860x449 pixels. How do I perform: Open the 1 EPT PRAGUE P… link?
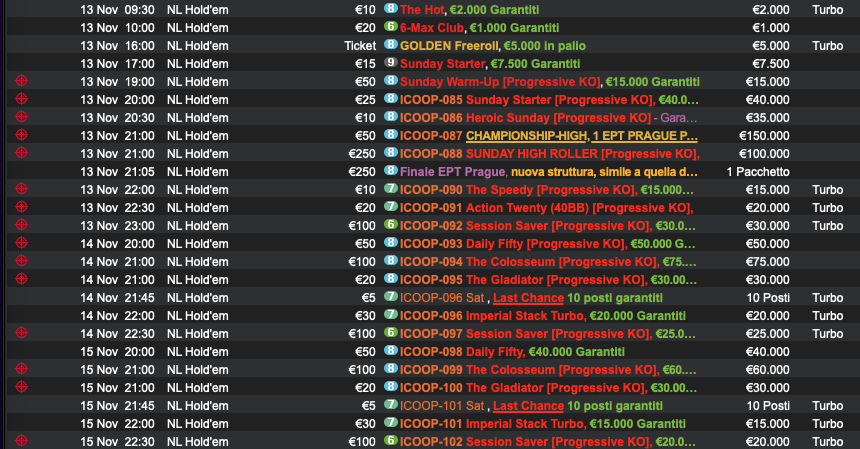(645, 136)
